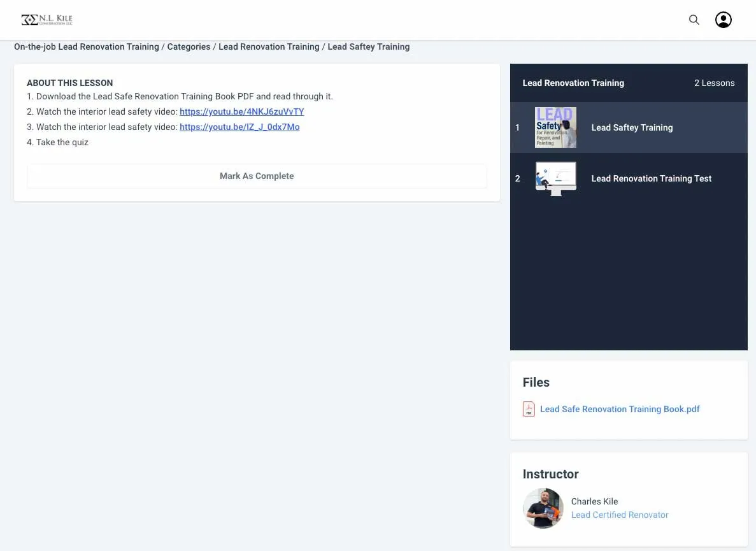Click the search magnifier icon
This screenshot has height=551, width=756.
pyautogui.click(x=694, y=20)
